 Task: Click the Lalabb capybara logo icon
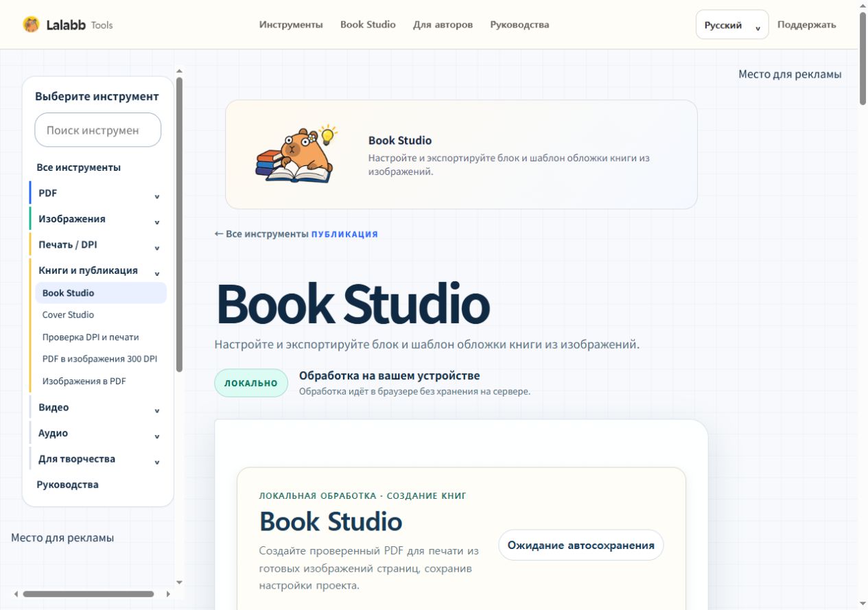31,25
